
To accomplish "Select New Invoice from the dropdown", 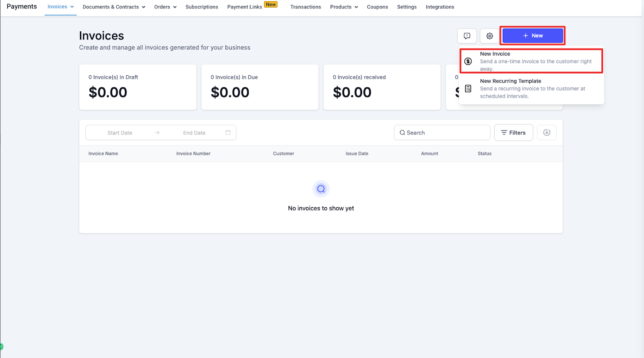I will coord(531,61).
